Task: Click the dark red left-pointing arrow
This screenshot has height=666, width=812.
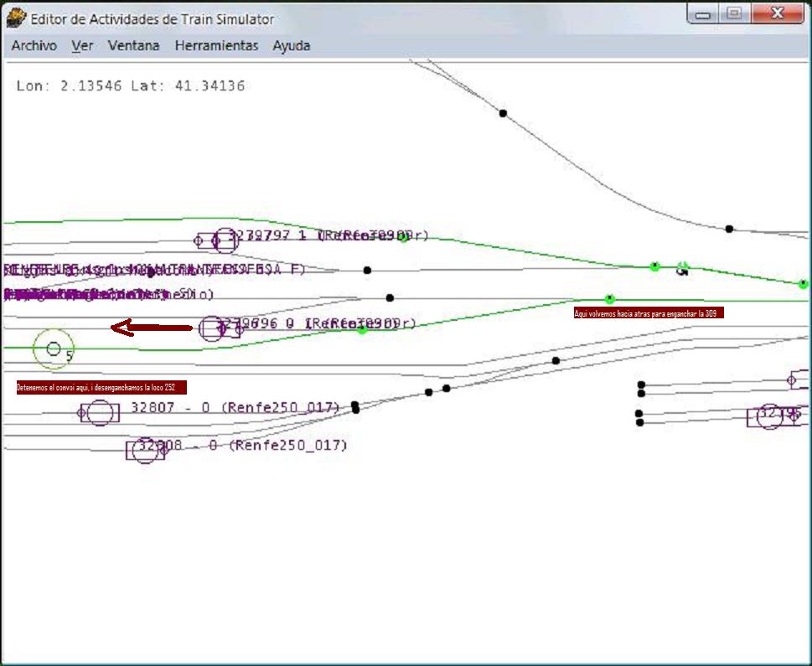Action: point(152,328)
